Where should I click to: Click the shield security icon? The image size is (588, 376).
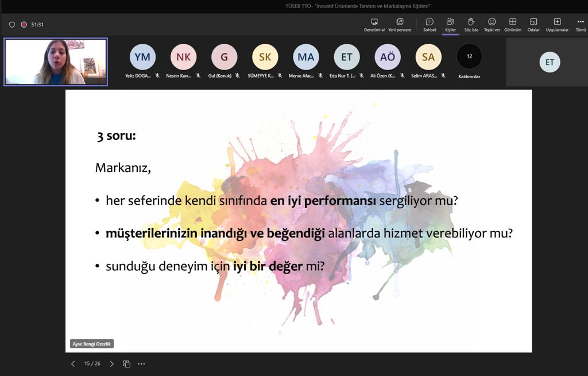12,25
